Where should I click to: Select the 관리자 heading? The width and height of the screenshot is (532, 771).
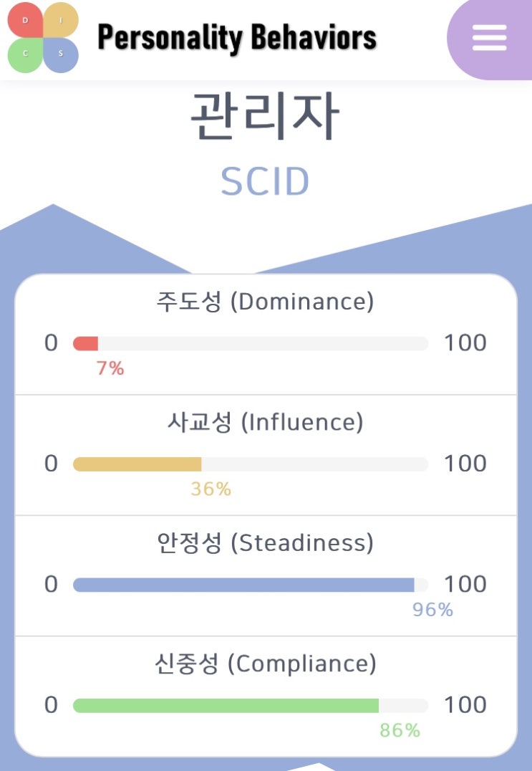265,117
